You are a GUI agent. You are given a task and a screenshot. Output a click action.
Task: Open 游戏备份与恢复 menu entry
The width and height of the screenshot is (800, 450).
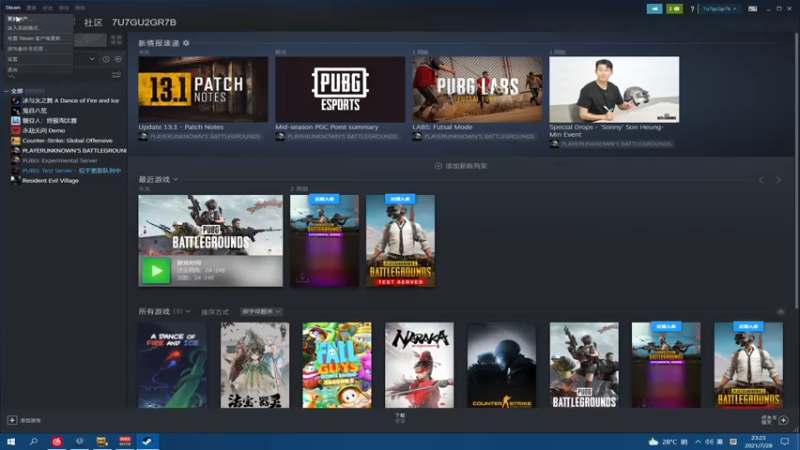(x=38, y=49)
